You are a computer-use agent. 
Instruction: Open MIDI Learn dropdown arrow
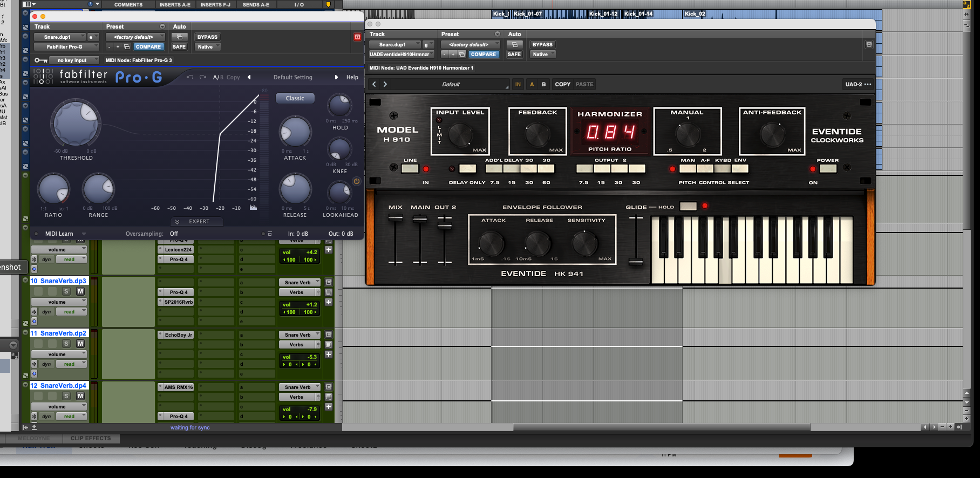click(x=84, y=234)
